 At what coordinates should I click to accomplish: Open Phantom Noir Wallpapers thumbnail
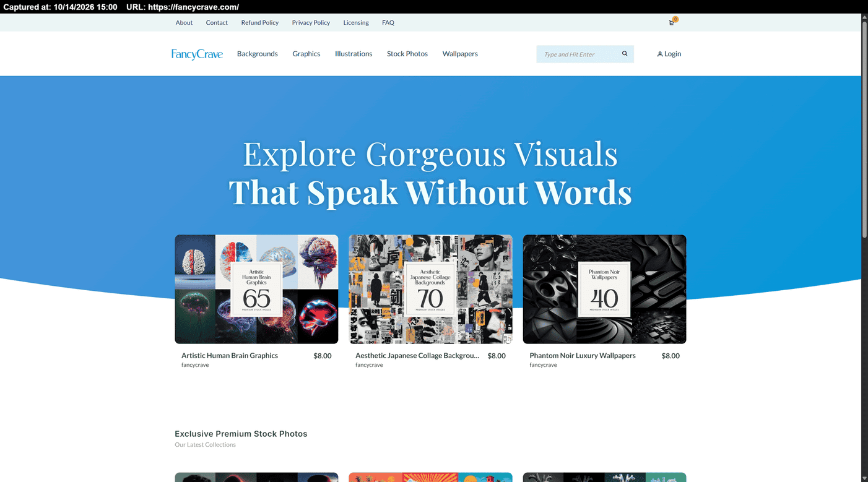[604, 289]
